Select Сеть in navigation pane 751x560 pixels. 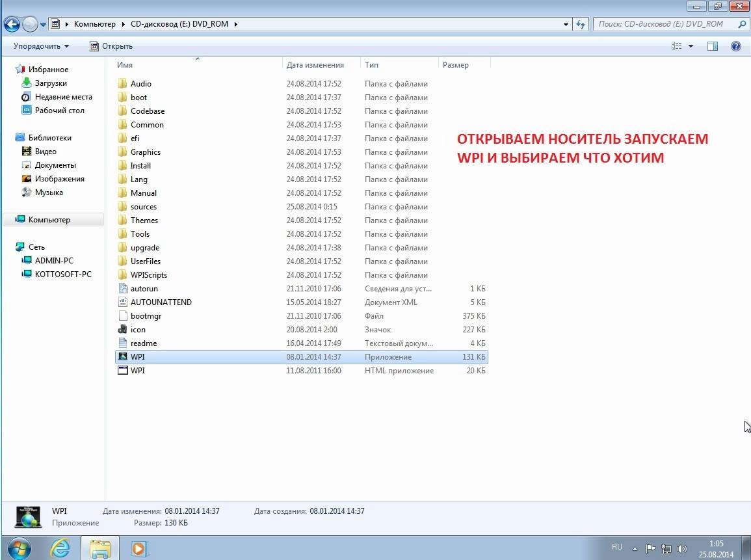tap(30, 247)
